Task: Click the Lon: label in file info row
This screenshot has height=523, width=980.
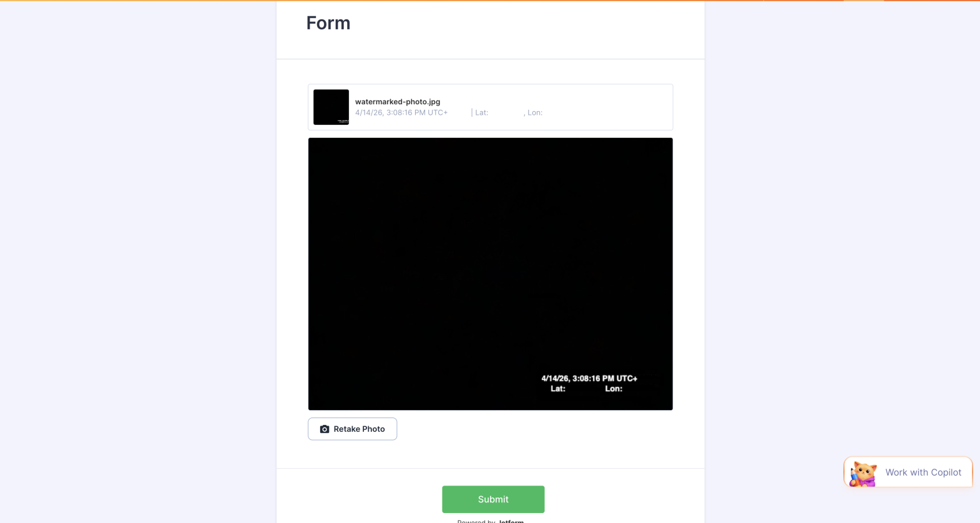Action: pos(535,113)
